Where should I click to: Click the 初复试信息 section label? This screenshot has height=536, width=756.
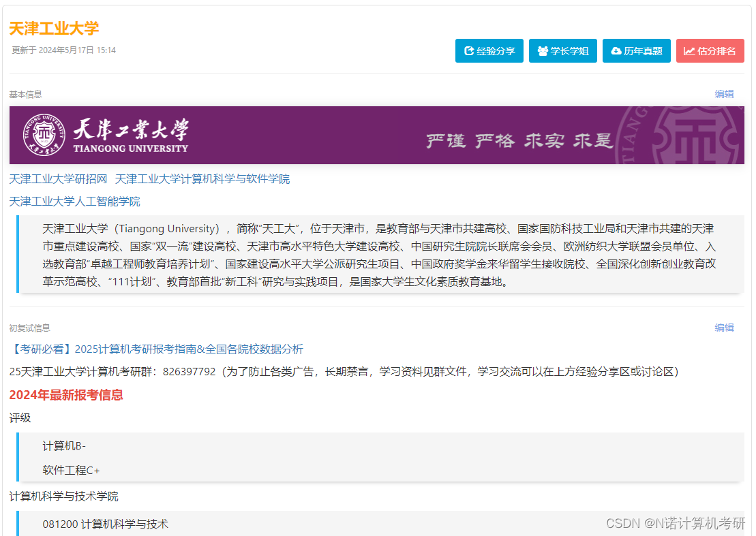click(29, 328)
